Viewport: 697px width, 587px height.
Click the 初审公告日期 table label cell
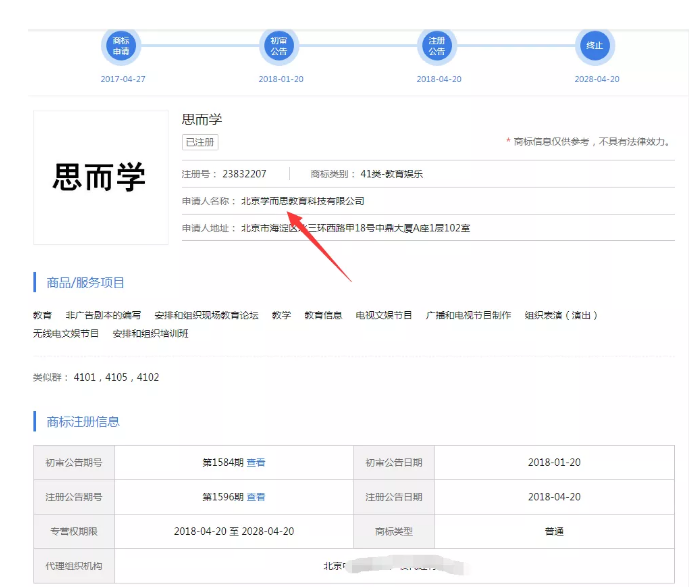[x=394, y=463]
